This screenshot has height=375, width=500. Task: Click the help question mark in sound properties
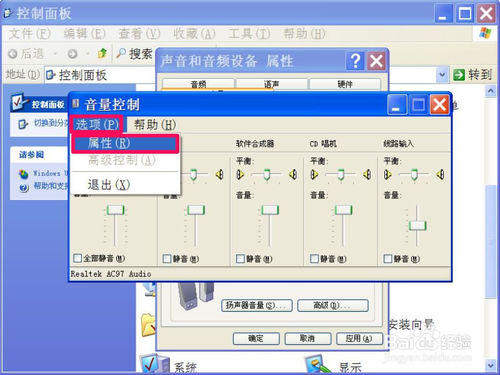tap(356, 61)
